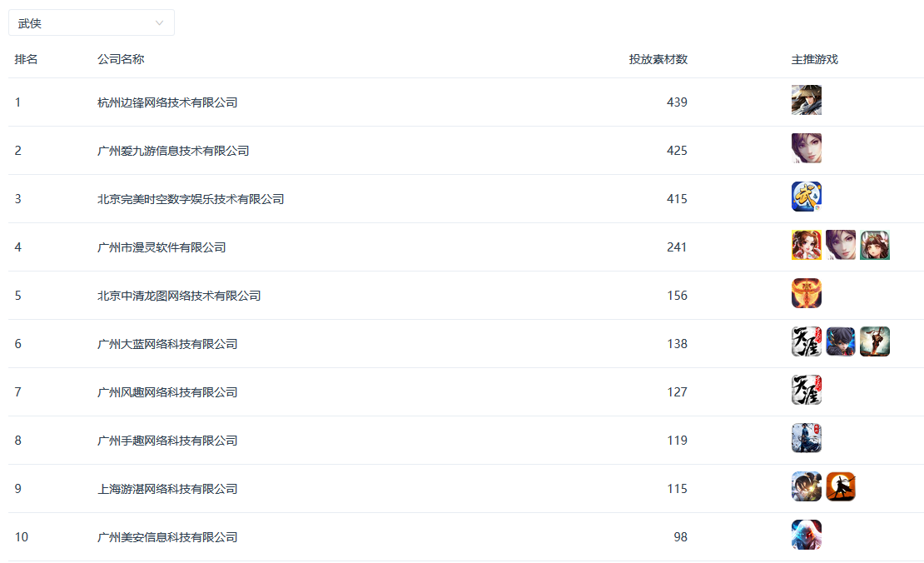Open company 北京完美时空数字娱乐技术有限公司
This screenshot has width=924, height=563.
point(191,199)
